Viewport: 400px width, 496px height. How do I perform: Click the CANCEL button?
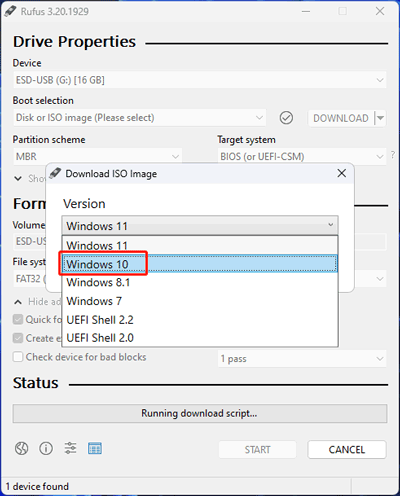347,450
